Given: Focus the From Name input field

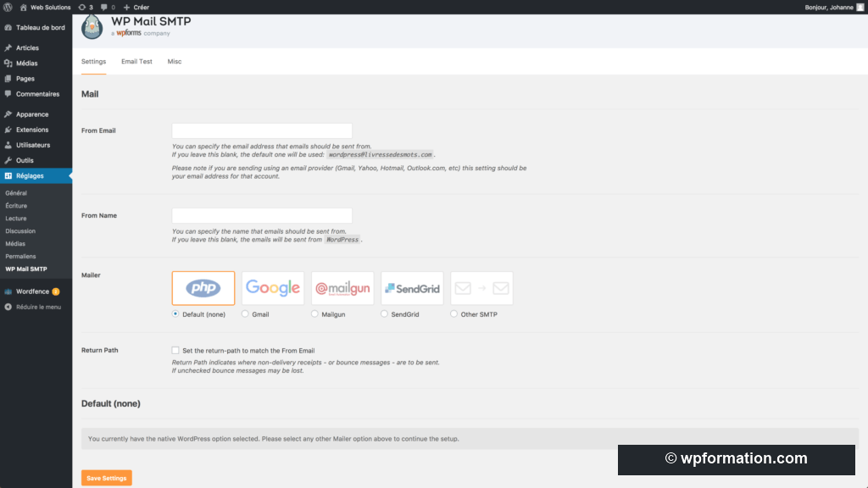Looking at the screenshot, I should tap(262, 216).
